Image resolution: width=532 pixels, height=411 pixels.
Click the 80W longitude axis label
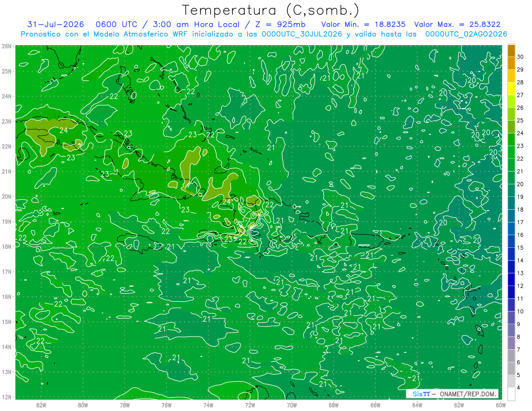[x=82, y=404]
